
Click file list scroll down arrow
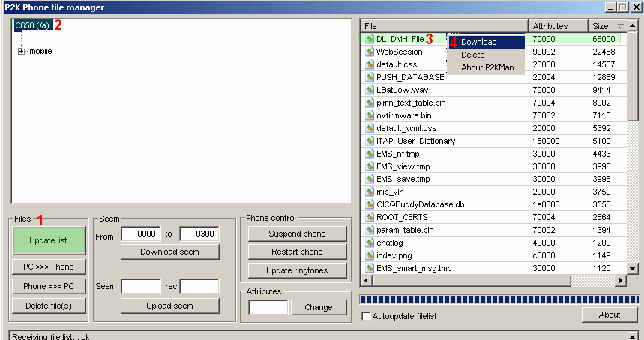(633, 269)
